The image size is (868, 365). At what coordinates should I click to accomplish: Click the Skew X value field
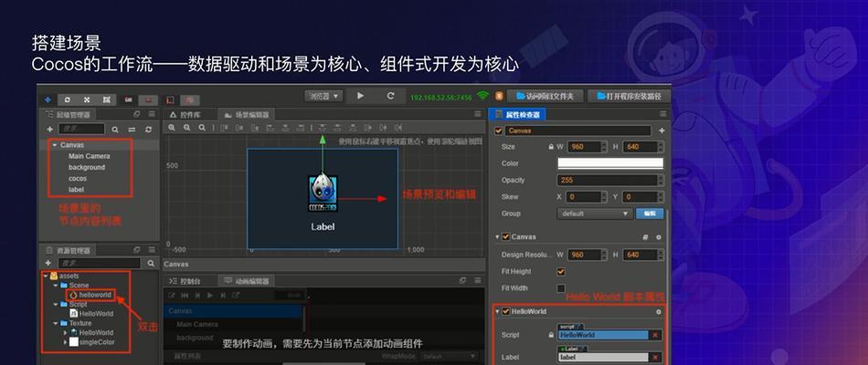click(587, 196)
